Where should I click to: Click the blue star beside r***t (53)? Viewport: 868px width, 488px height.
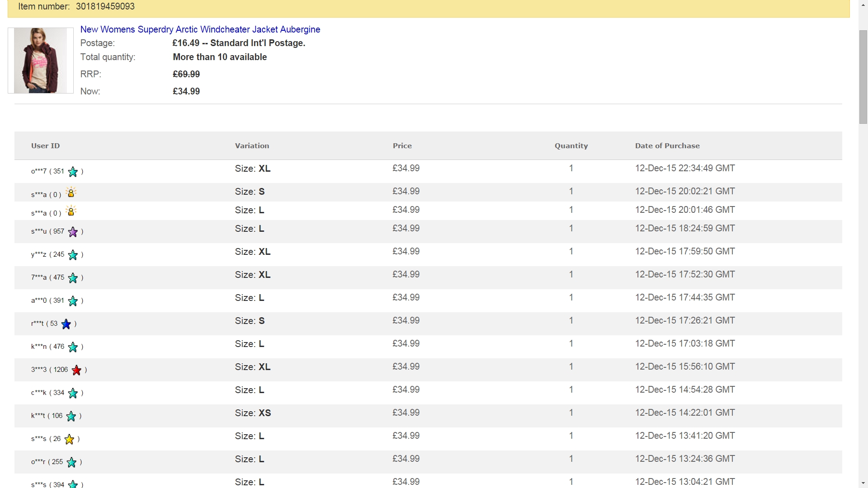pos(66,324)
